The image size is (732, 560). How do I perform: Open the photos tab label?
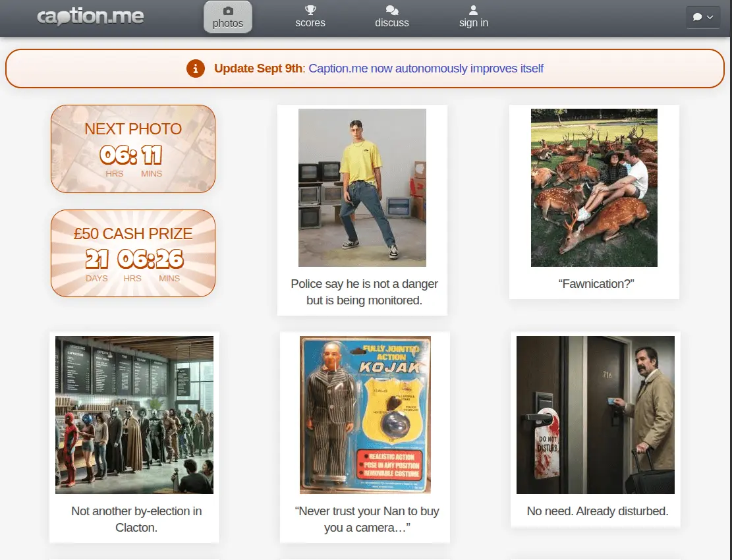click(228, 23)
